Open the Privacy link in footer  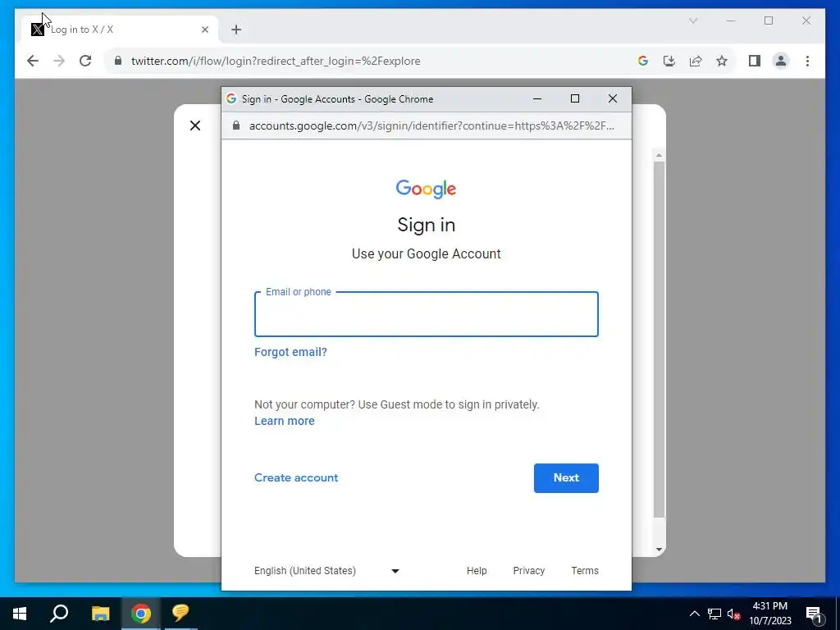[x=529, y=571]
